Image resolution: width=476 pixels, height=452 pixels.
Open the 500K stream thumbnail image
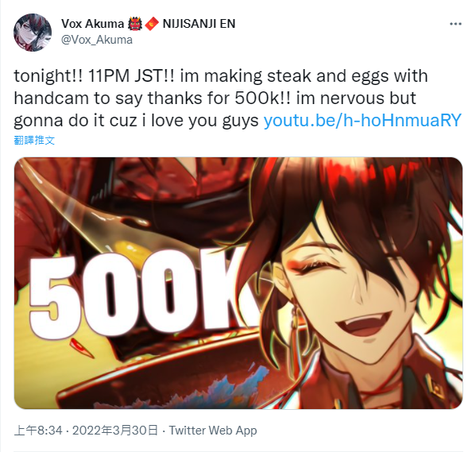pos(238,283)
